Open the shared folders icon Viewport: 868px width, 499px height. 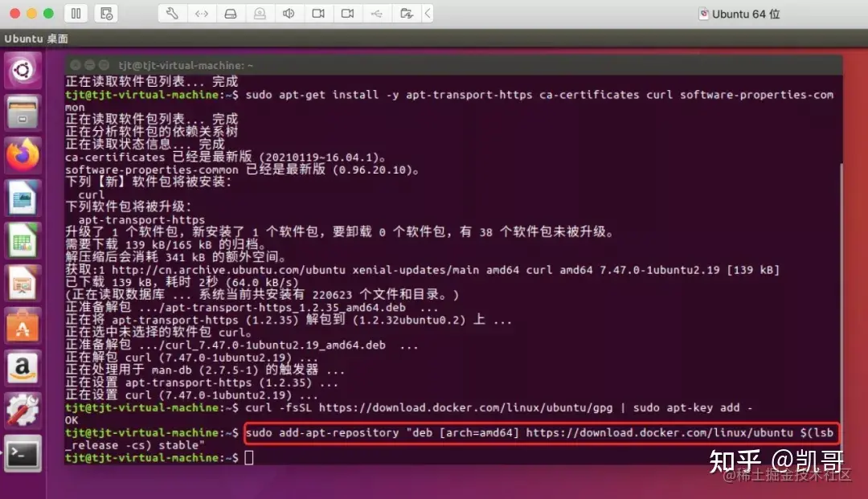click(407, 14)
